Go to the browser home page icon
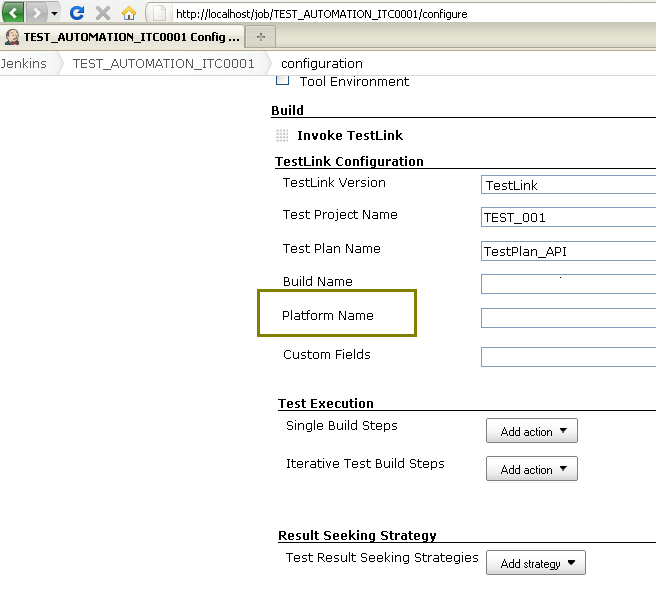 click(x=128, y=14)
